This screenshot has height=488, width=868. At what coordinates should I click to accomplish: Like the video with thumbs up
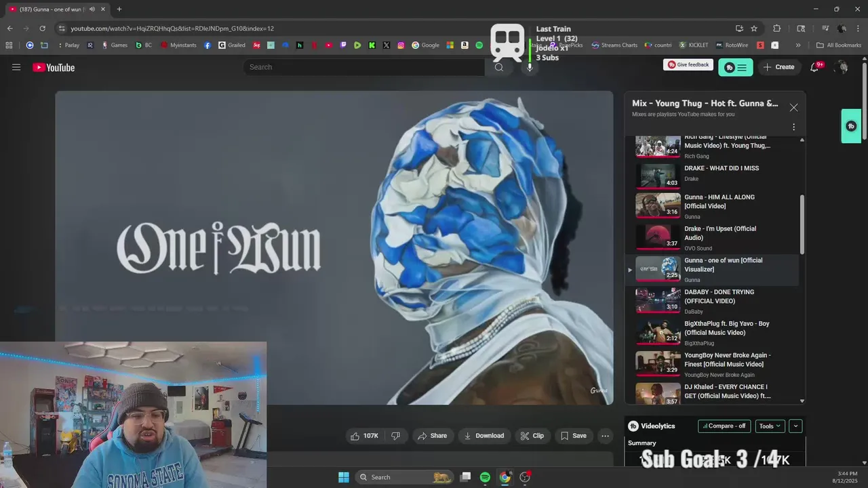pos(364,436)
